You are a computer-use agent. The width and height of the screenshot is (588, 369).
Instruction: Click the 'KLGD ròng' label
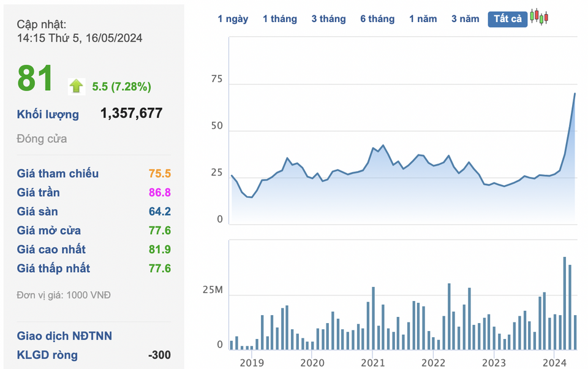47,355
